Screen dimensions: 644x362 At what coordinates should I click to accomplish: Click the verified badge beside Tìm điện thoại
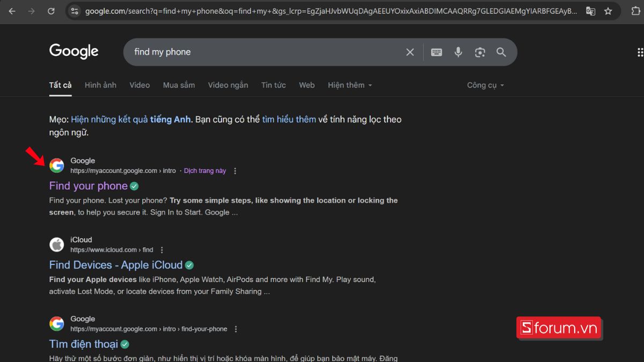pos(125,344)
